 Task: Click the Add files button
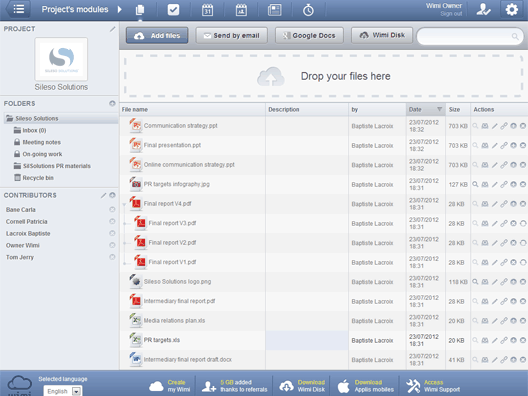tap(157, 35)
